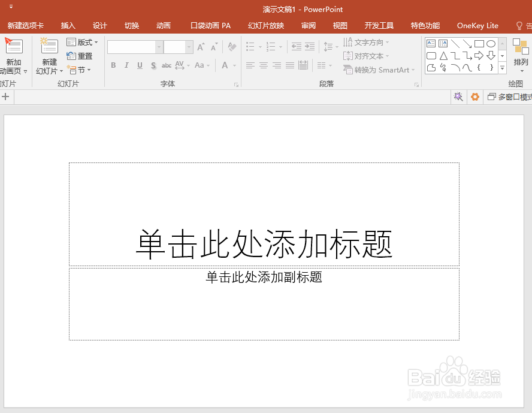
Task: Open the font size dropdown
Action: coord(189,47)
